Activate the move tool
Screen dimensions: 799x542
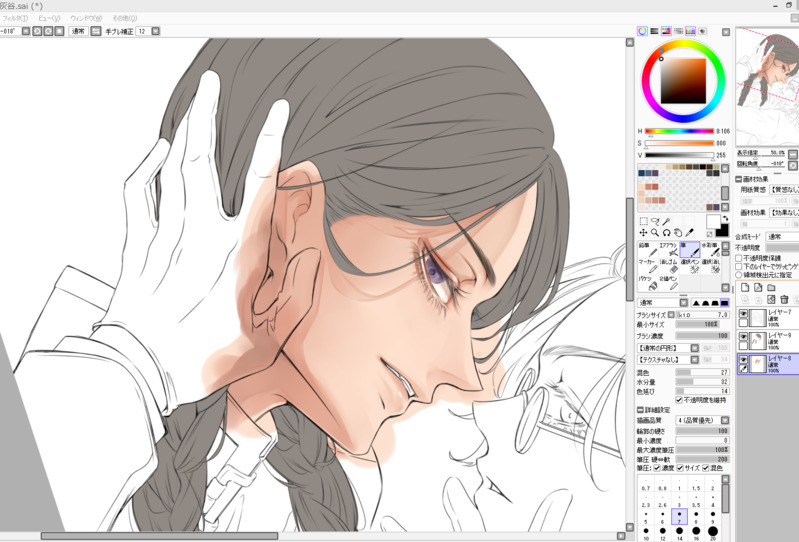[x=644, y=232]
